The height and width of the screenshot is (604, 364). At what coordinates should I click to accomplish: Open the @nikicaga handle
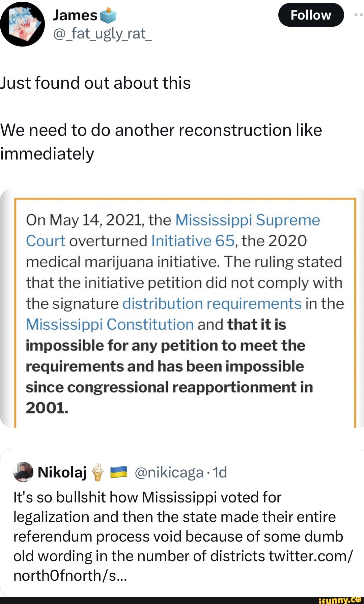169,472
